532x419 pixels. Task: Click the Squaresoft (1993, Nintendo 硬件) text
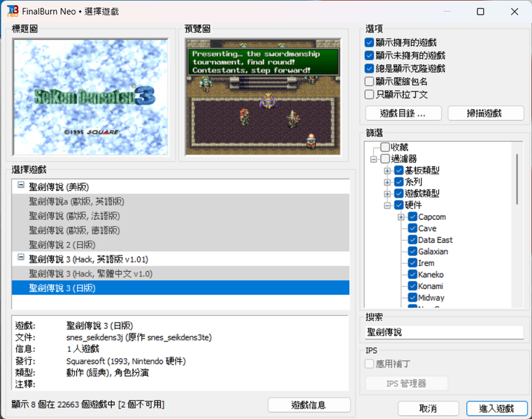[126, 361]
